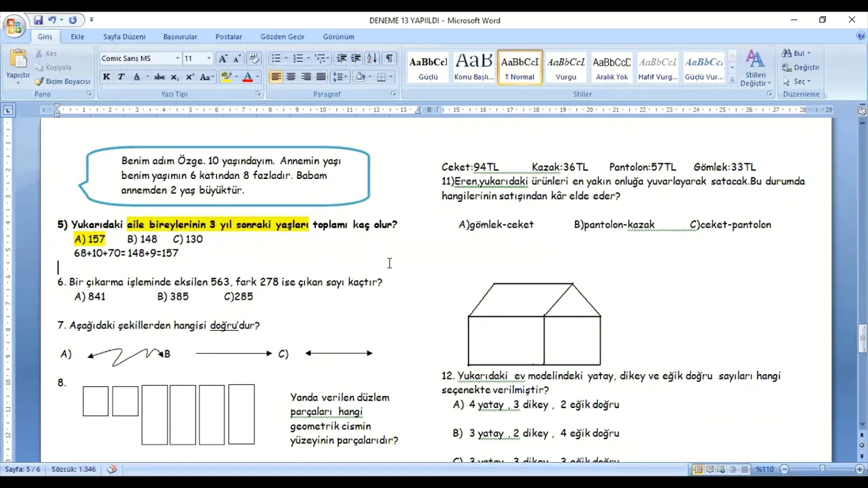Image resolution: width=868 pixels, height=488 pixels.
Task: Toggle subscript x₂ formatting
Action: 175,77
